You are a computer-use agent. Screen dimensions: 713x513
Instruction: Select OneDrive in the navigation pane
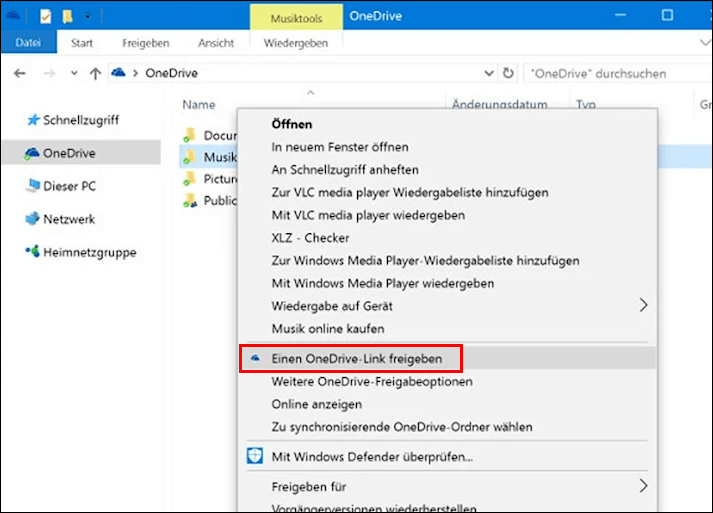click(x=81, y=153)
